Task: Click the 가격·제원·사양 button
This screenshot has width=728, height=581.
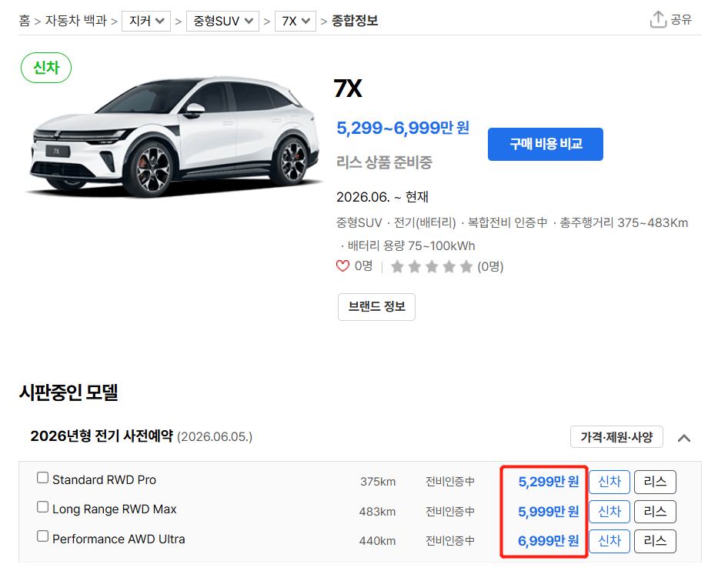Action: click(x=616, y=437)
